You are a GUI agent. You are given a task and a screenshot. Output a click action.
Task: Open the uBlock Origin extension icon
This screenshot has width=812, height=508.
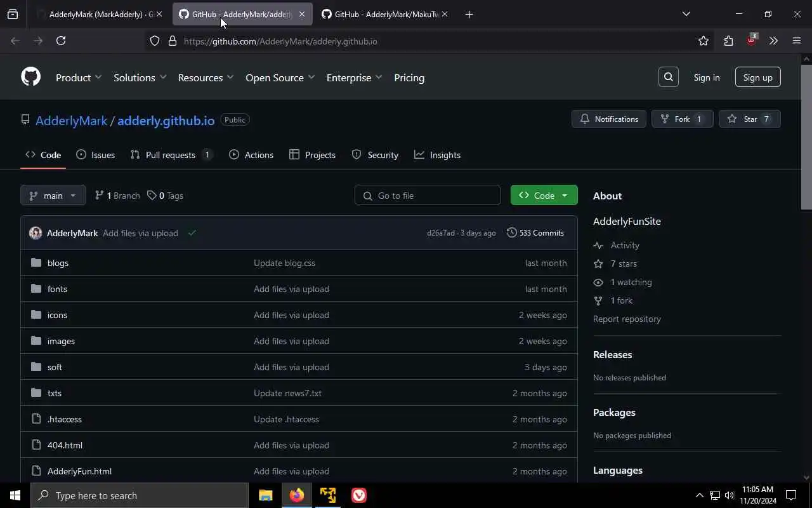tap(752, 39)
